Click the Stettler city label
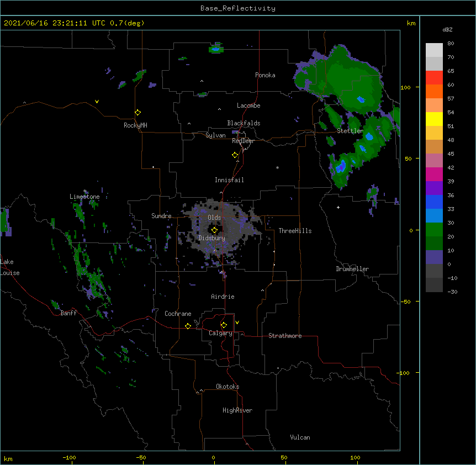The width and height of the screenshot is (476, 465). (x=350, y=131)
